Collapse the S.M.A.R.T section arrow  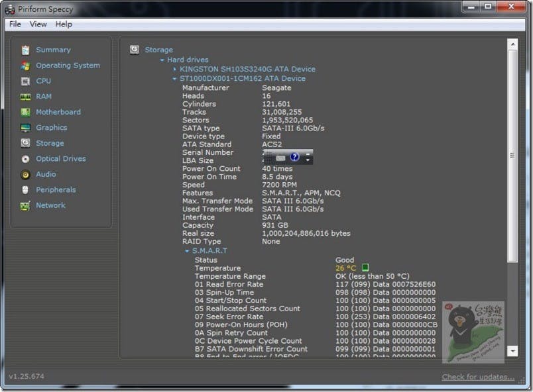pos(187,251)
